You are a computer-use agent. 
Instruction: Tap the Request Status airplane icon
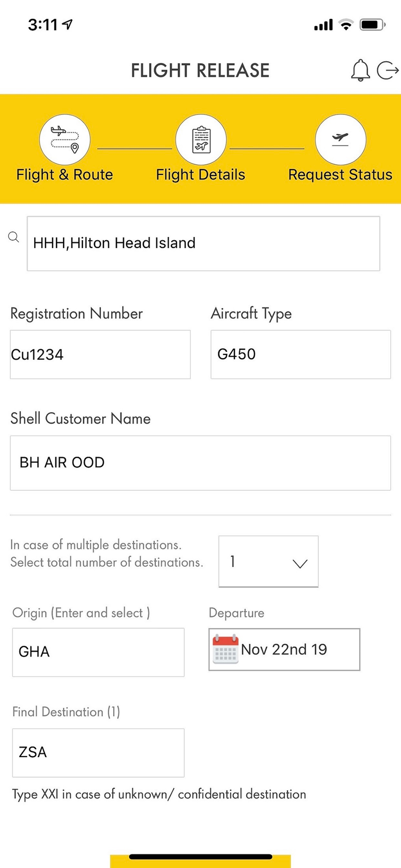[x=340, y=139]
